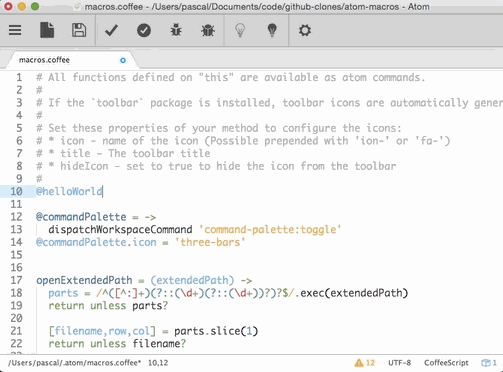Click the 'command-palette:toggle' string

(x=270, y=230)
